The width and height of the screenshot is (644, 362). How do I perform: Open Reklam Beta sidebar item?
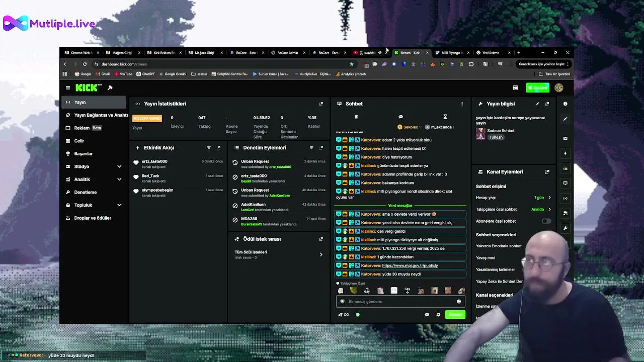[94, 128]
